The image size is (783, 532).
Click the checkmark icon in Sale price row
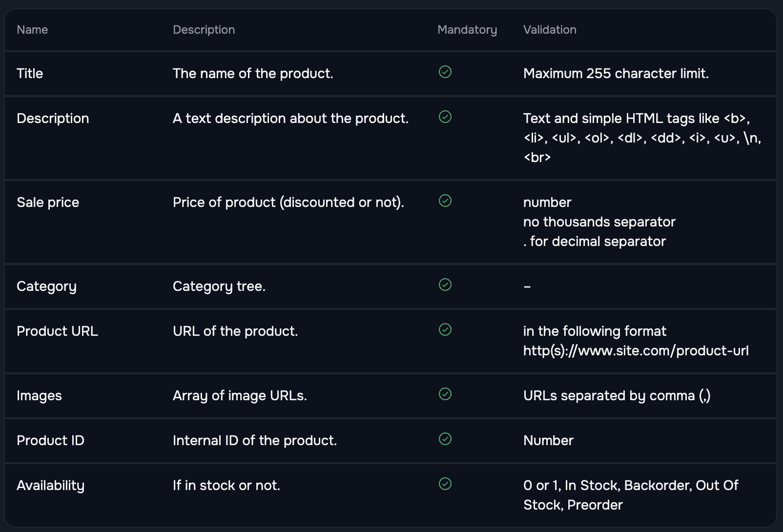coord(445,201)
